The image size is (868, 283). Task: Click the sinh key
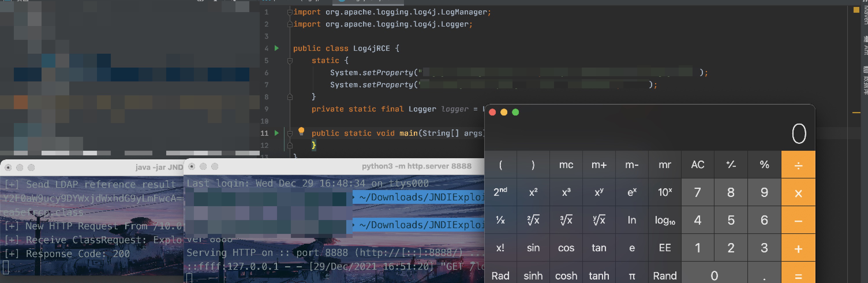point(533,273)
